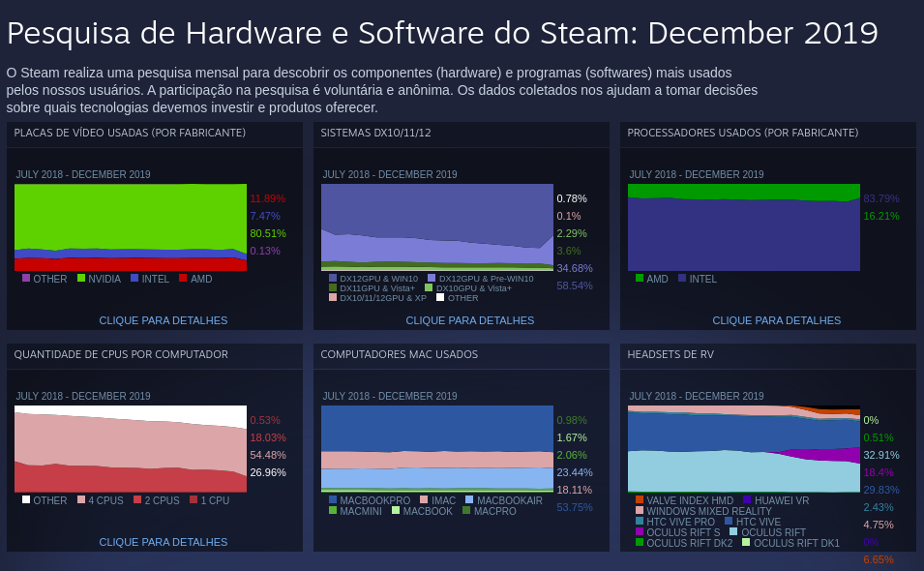Click the 'HEADSETS DE RV' panel heading

tap(670, 354)
